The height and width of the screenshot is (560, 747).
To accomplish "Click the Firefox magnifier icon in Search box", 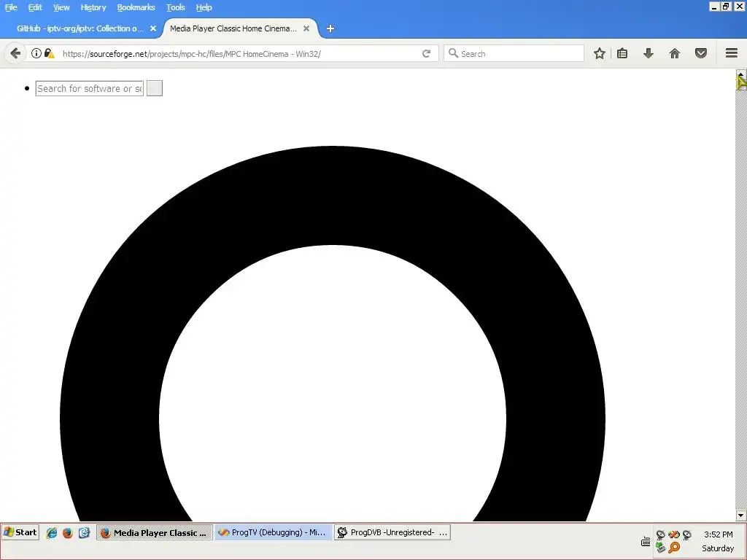I will coord(453,53).
